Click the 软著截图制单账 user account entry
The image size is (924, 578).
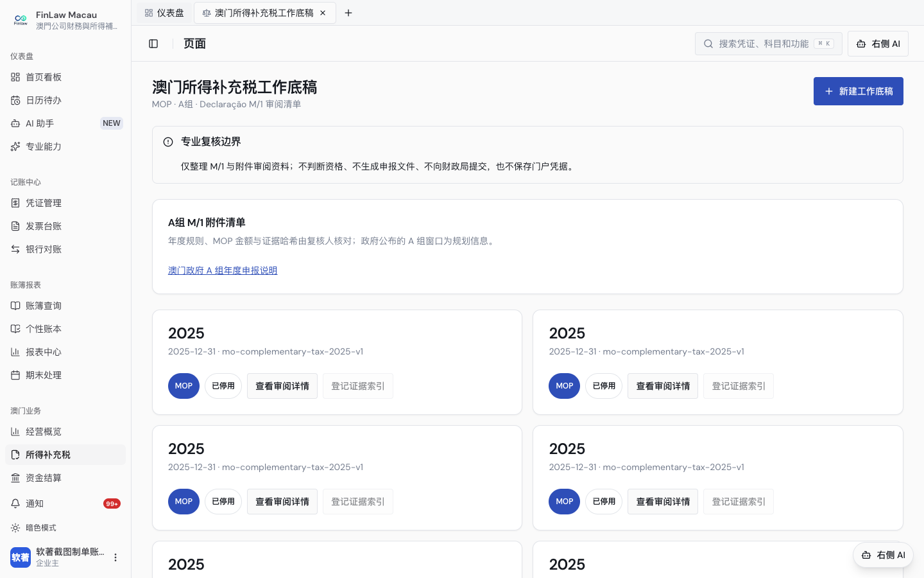point(58,557)
